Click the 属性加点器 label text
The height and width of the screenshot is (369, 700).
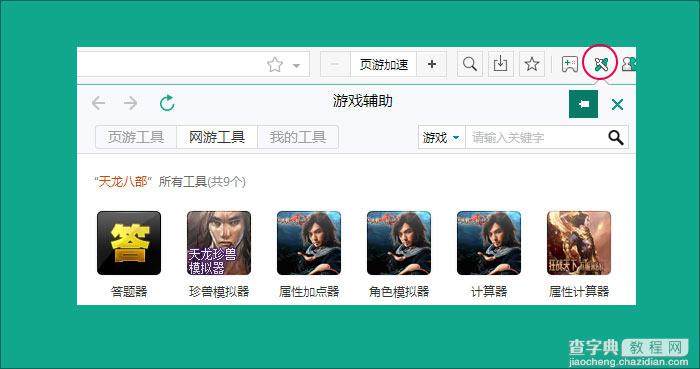coord(309,292)
